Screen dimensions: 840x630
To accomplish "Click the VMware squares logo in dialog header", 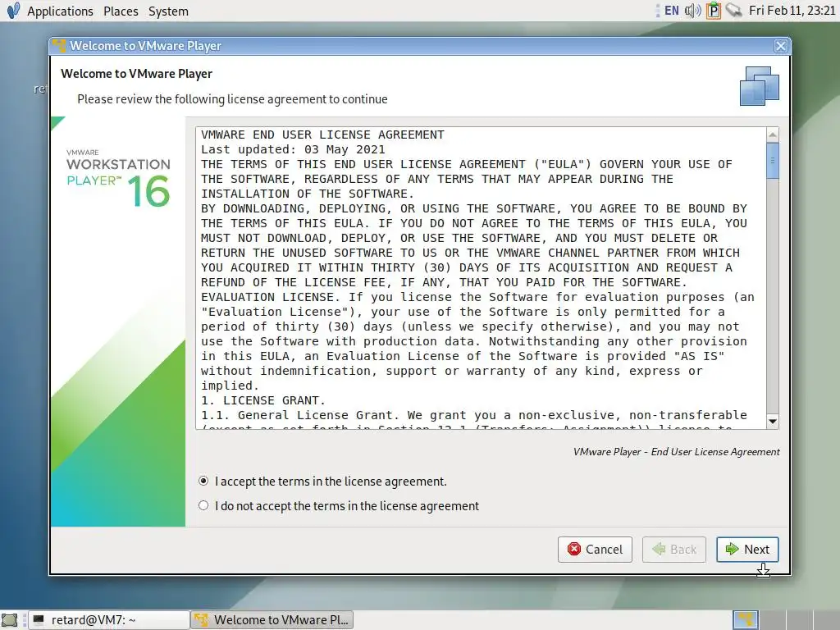I will [x=759, y=85].
